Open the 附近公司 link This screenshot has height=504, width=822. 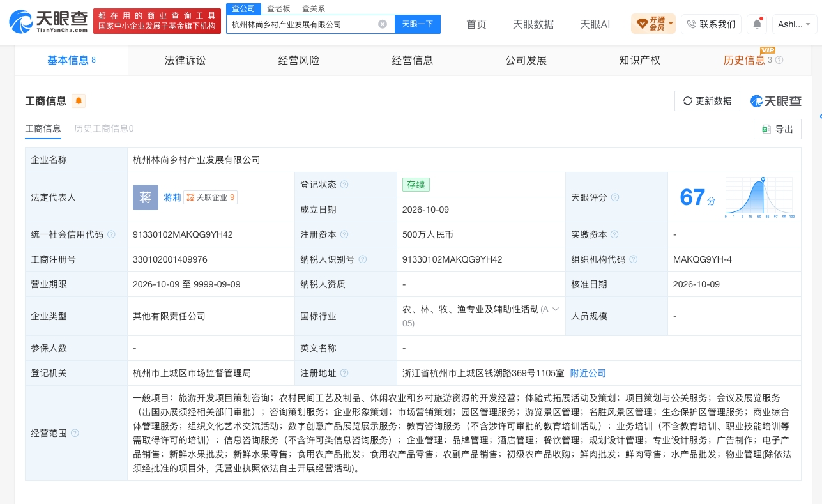coord(588,373)
